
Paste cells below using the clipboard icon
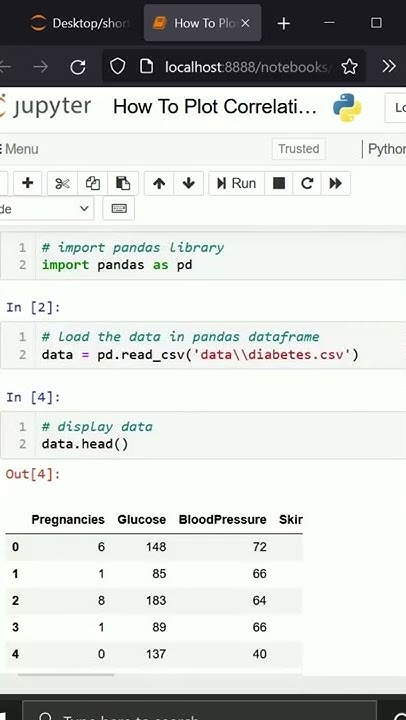[123, 184]
